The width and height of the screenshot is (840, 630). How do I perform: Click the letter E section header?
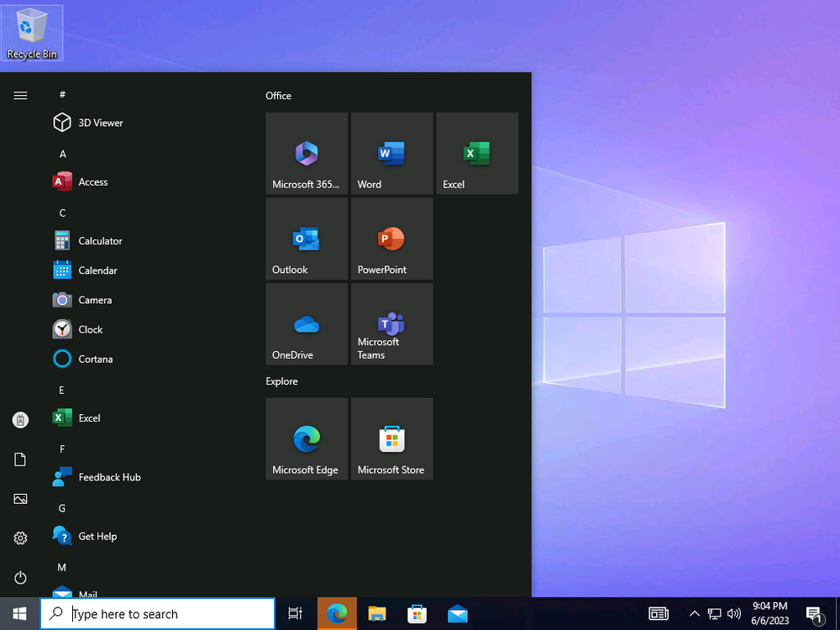(x=61, y=390)
